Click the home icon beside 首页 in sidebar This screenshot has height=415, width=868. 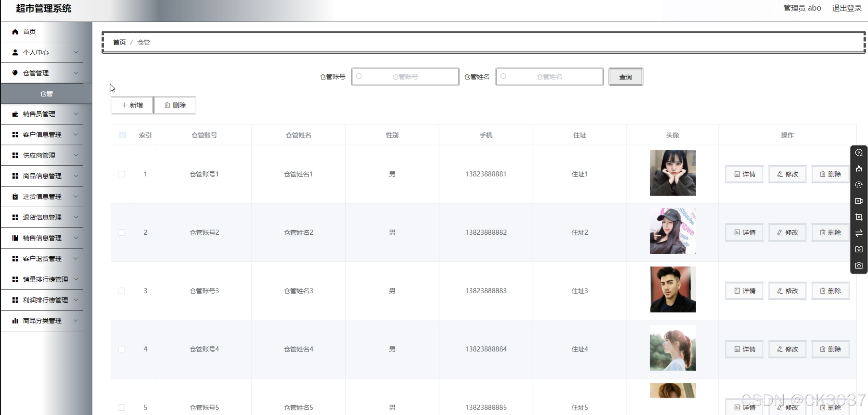pyautogui.click(x=15, y=32)
